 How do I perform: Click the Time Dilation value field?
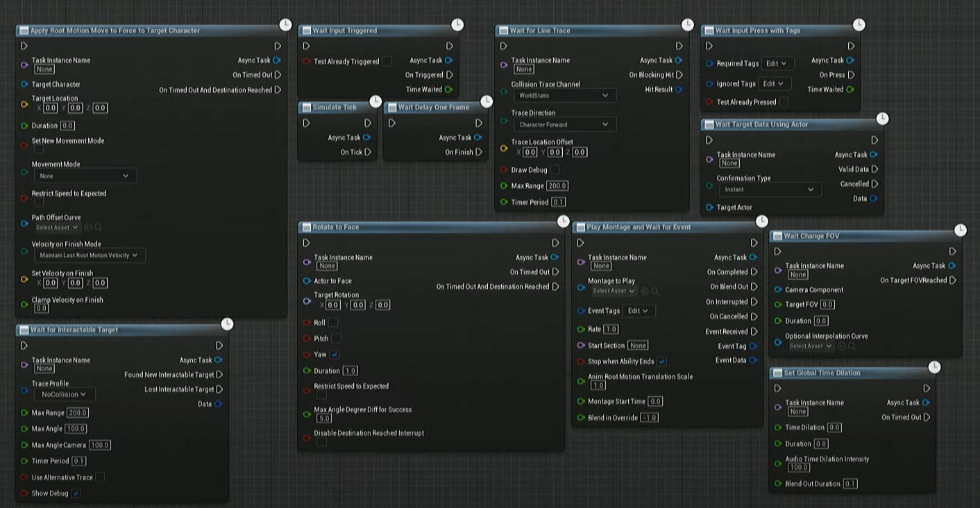[x=834, y=427]
